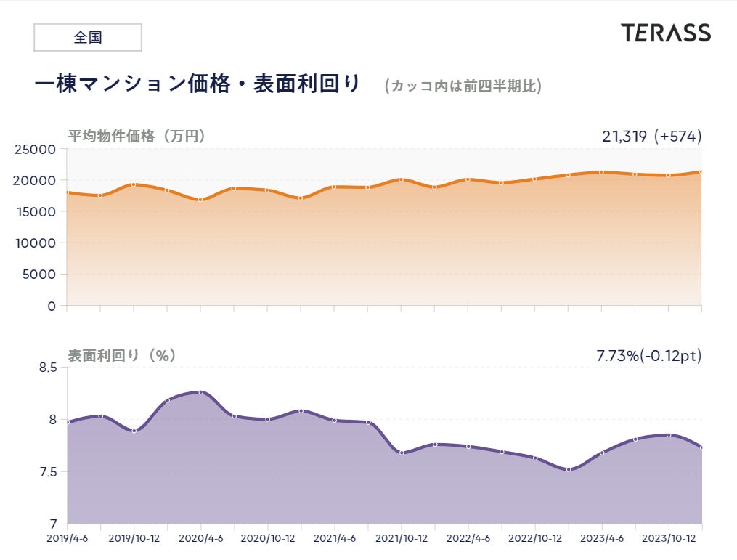Click the final data point on the orange price line

coord(701,172)
